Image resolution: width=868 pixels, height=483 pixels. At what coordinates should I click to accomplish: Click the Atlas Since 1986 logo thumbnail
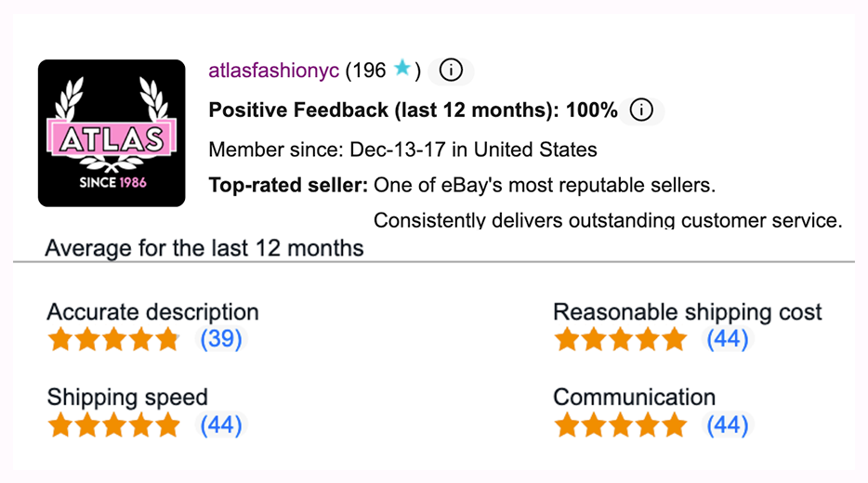point(112,134)
